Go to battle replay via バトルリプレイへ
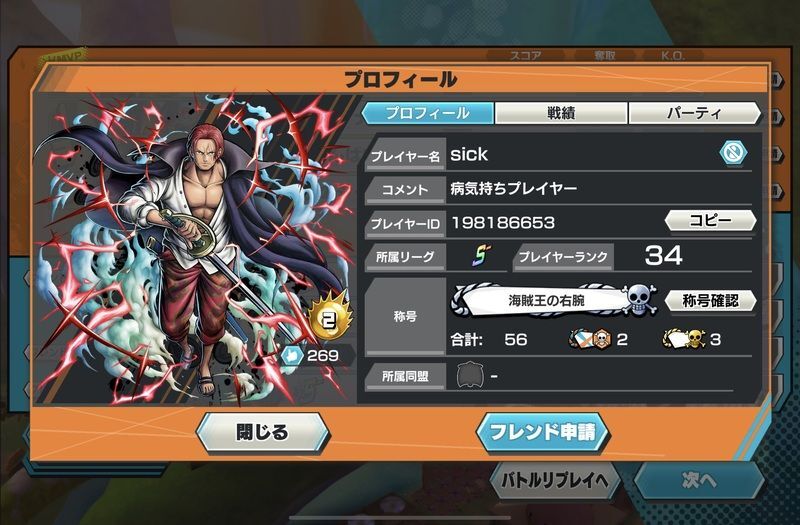The image size is (800, 525). [x=555, y=480]
